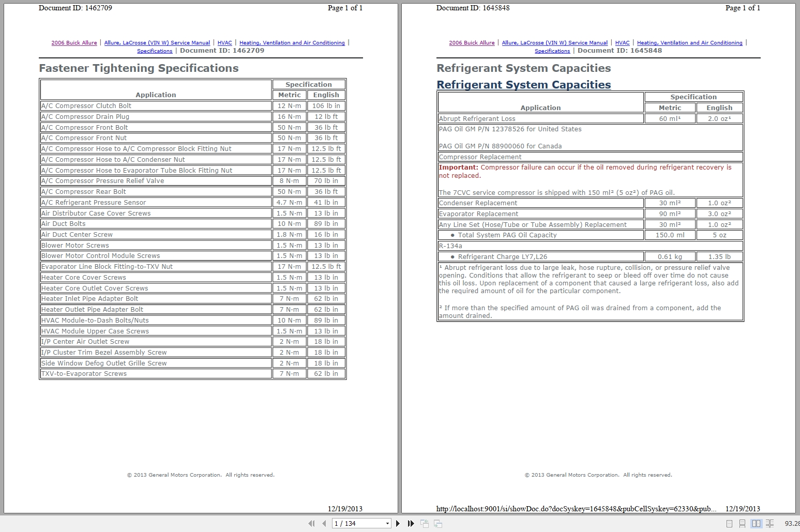The height and width of the screenshot is (532, 800).
Task: Click the '0.61 kg' metric value
Action: (x=670, y=257)
